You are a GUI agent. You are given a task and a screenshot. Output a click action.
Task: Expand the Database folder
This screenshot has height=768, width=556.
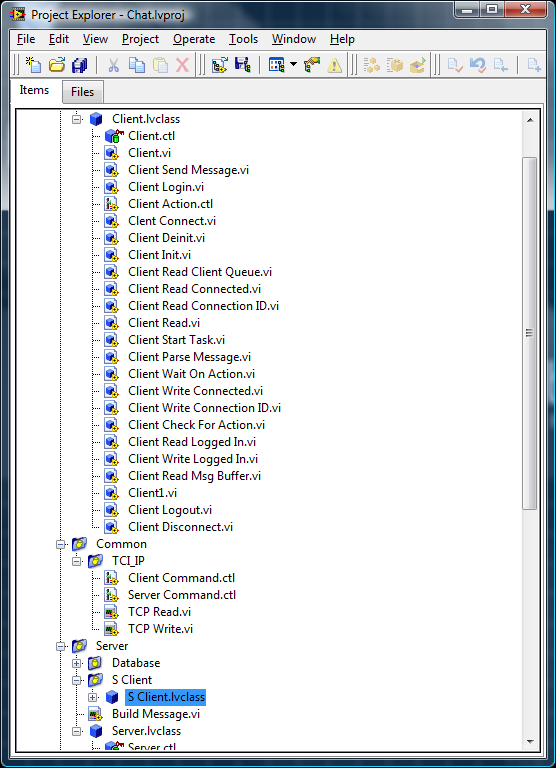[77, 663]
